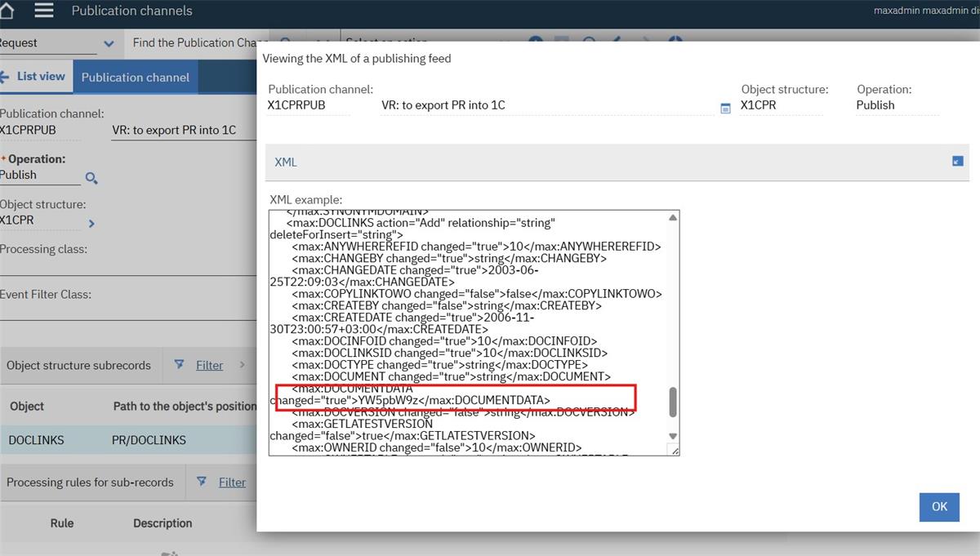The width and height of the screenshot is (980, 556).
Task: Click filter funnel icon for subrecords
Action: 180,365
